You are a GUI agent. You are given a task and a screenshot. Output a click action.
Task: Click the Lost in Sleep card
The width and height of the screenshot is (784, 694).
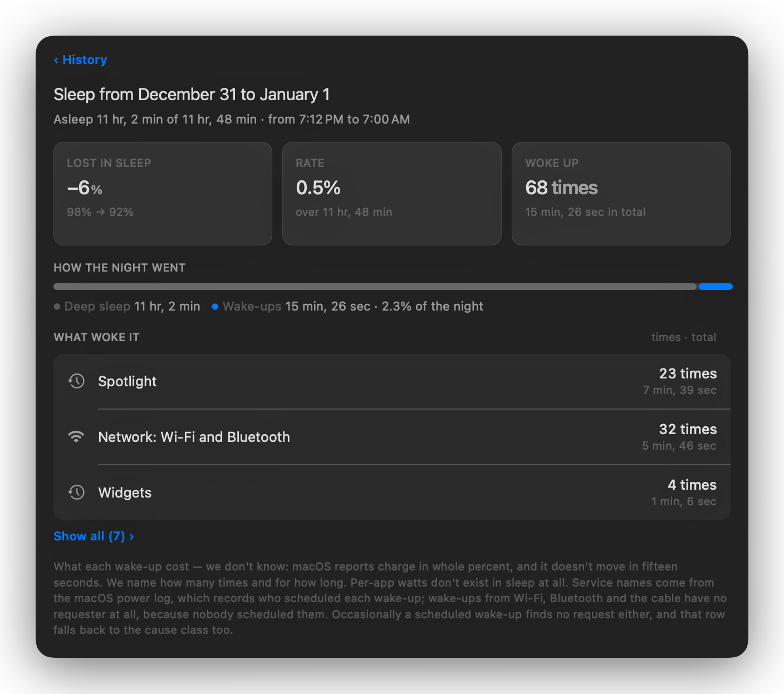coord(163,194)
